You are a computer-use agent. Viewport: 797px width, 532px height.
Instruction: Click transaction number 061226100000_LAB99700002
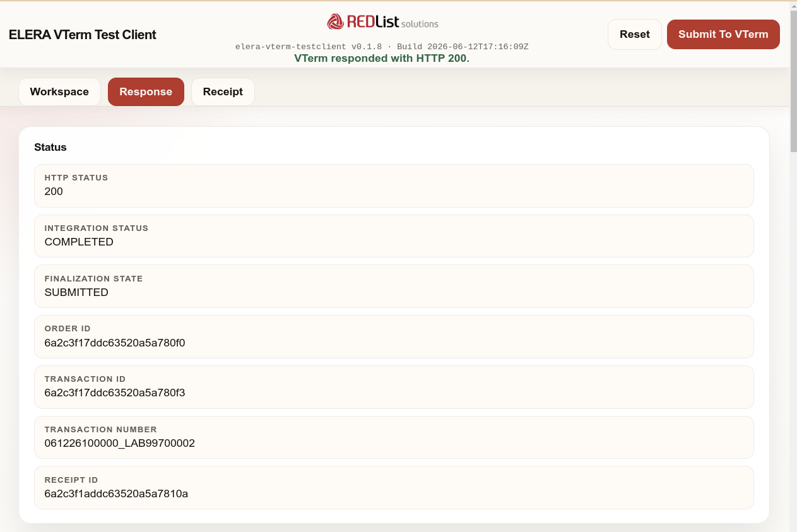coord(120,443)
